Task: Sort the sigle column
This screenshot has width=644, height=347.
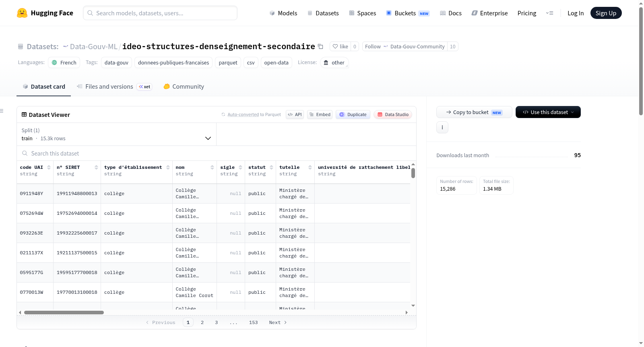Action: coord(240,167)
